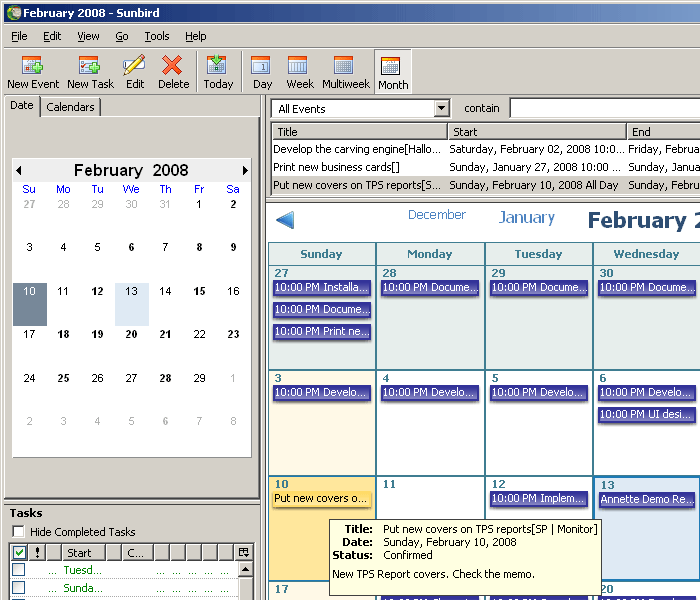Enable Hide Completed Tasks checkbox
The height and width of the screenshot is (600, 700).
[x=18, y=532]
